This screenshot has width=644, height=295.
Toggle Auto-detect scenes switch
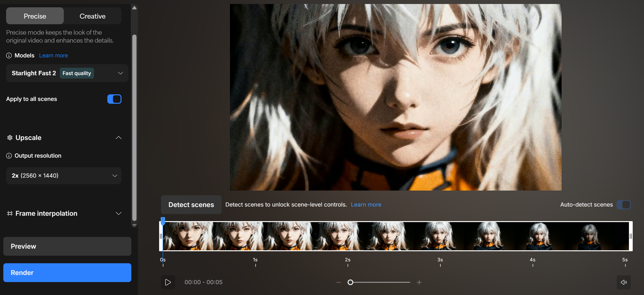[x=624, y=205]
